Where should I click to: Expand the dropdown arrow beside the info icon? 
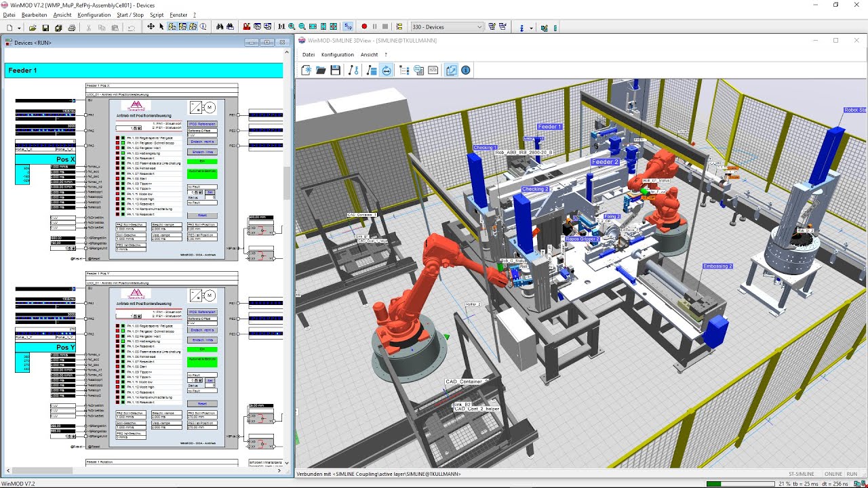(531, 28)
